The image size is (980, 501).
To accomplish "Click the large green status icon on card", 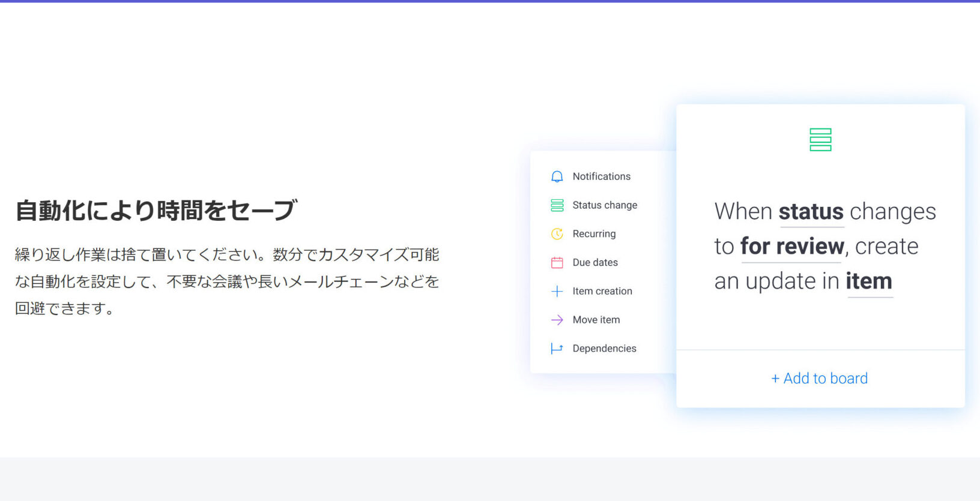I will 820,140.
